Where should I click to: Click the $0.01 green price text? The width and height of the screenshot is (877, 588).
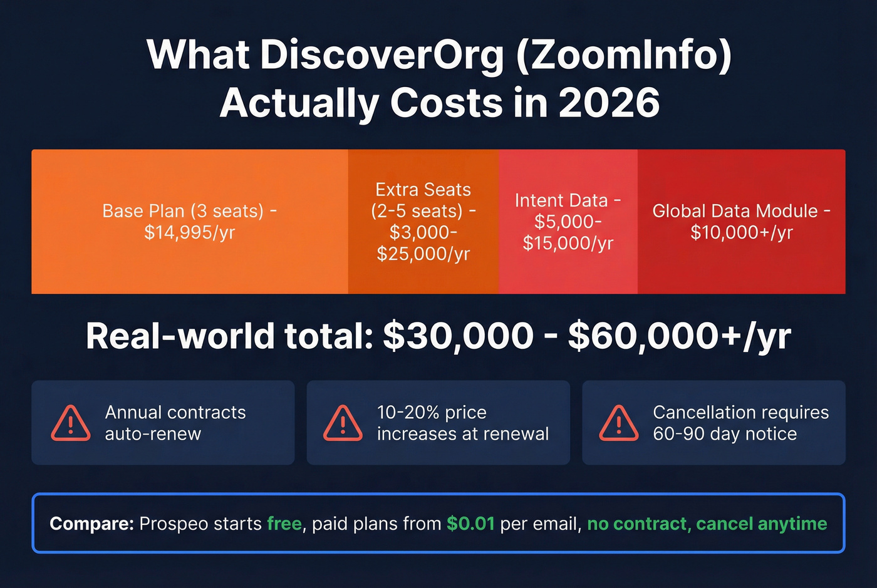point(470,524)
